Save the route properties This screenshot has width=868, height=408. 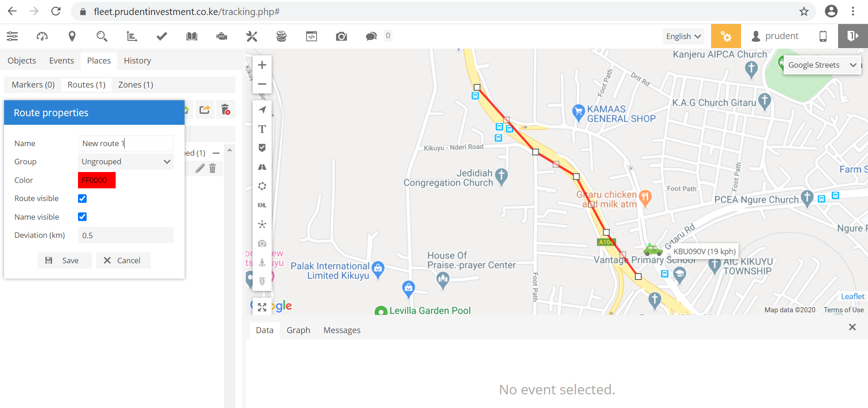pos(64,261)
